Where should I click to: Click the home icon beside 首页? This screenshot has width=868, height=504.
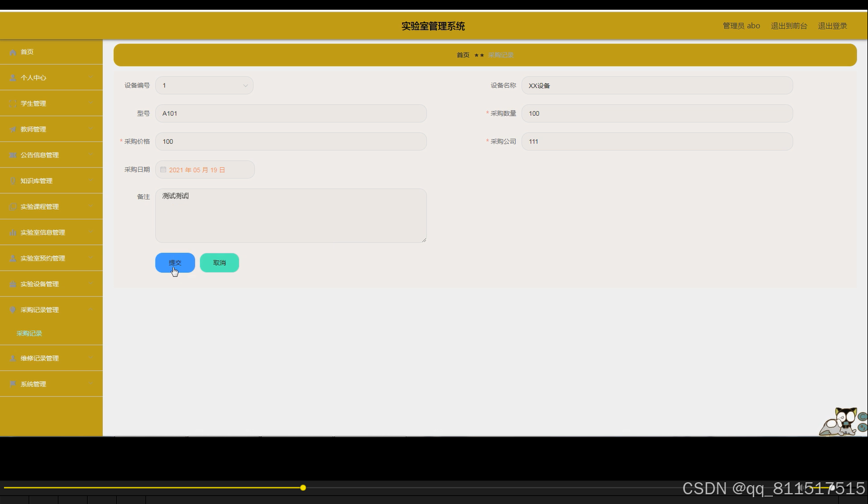[x=13, y=52]
